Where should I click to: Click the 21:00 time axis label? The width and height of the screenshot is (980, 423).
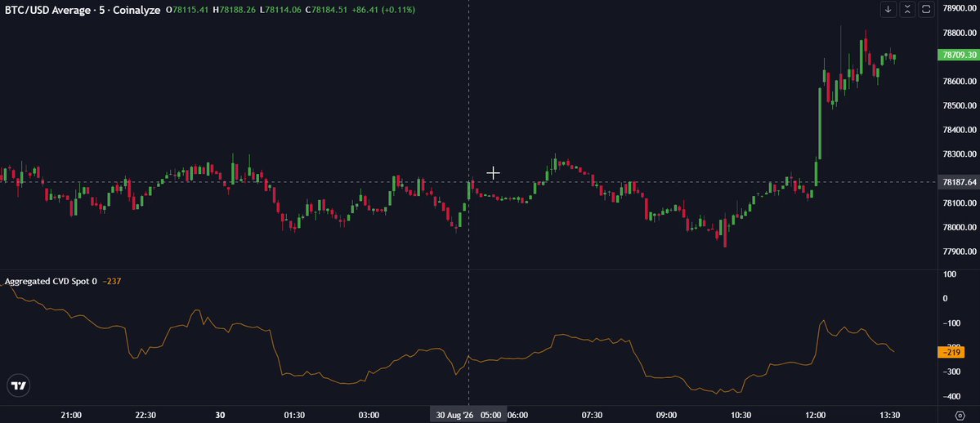coord(71,415)
